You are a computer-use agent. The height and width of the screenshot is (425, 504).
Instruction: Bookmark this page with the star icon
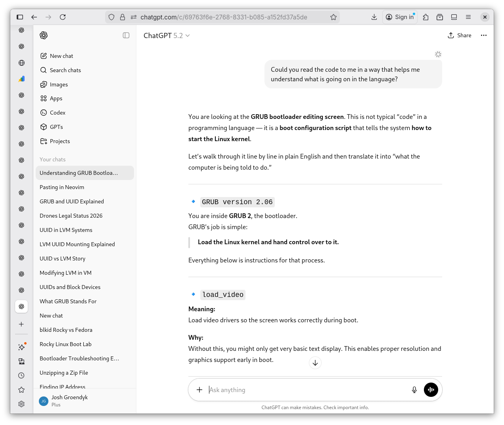pos(333,17)
